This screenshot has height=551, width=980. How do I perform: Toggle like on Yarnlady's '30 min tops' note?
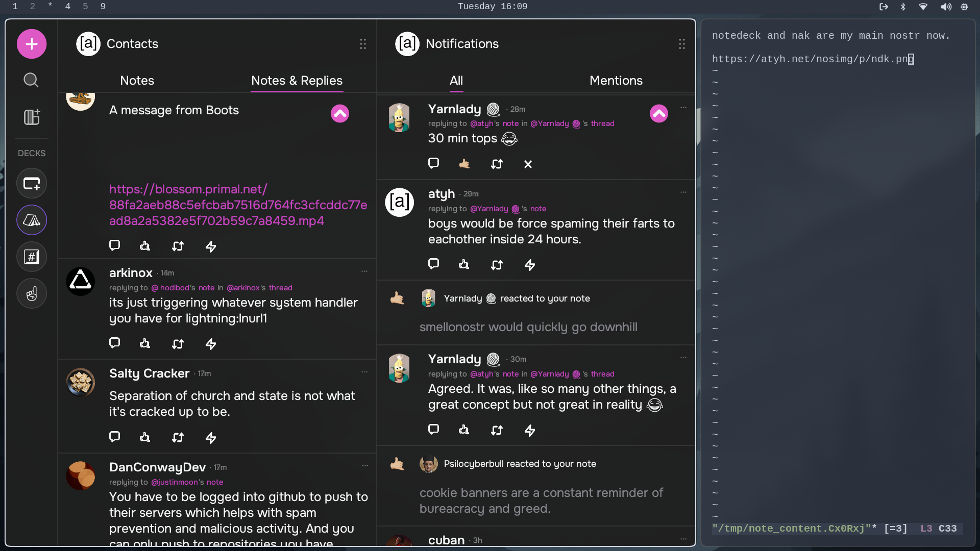pyautogui.click(x=464, y=164)
